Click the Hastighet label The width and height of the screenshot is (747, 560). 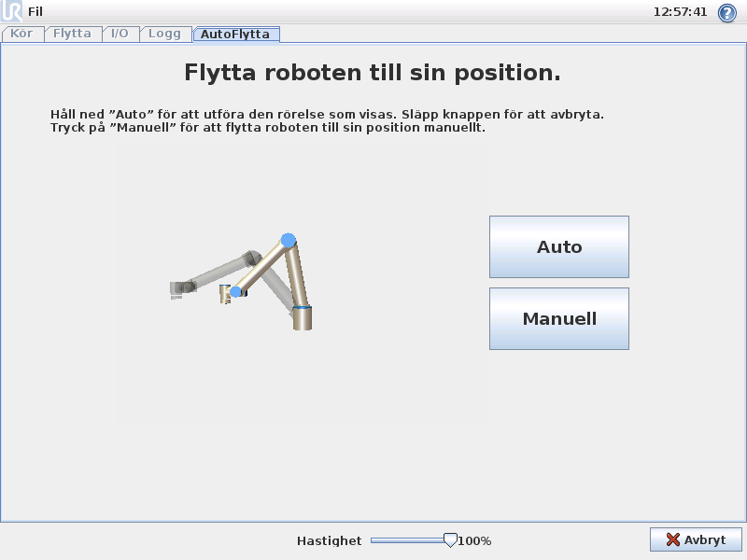pyautogui.click(x=330, y=541)
